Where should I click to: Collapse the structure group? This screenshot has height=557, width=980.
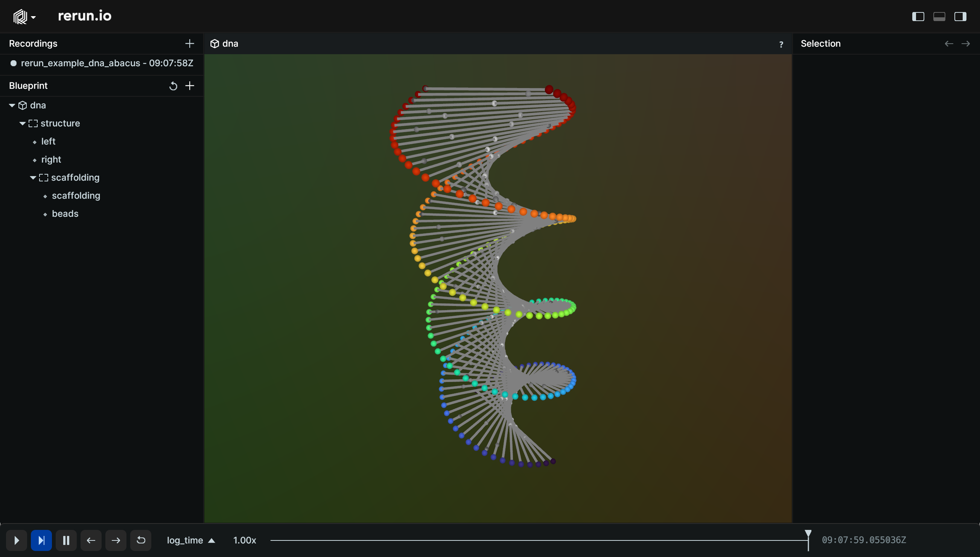pyautogui.click(x=22, y=123)
